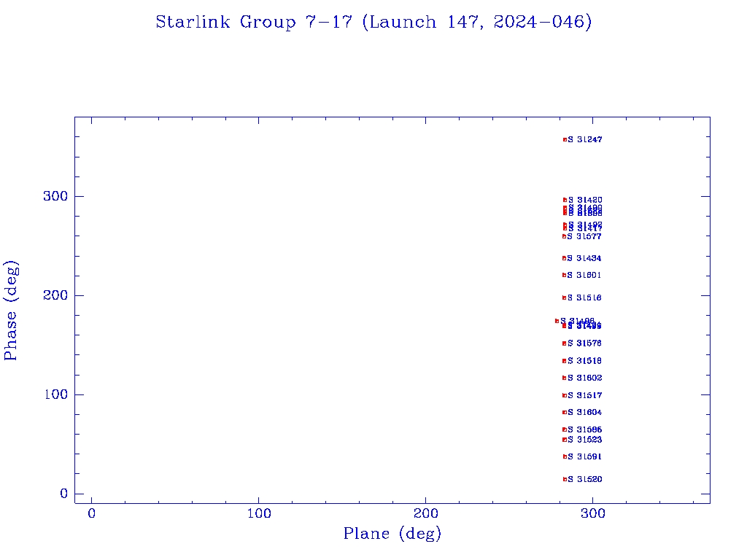
Task: Click y-axis tick label '300'
Action: coord(55,196)
